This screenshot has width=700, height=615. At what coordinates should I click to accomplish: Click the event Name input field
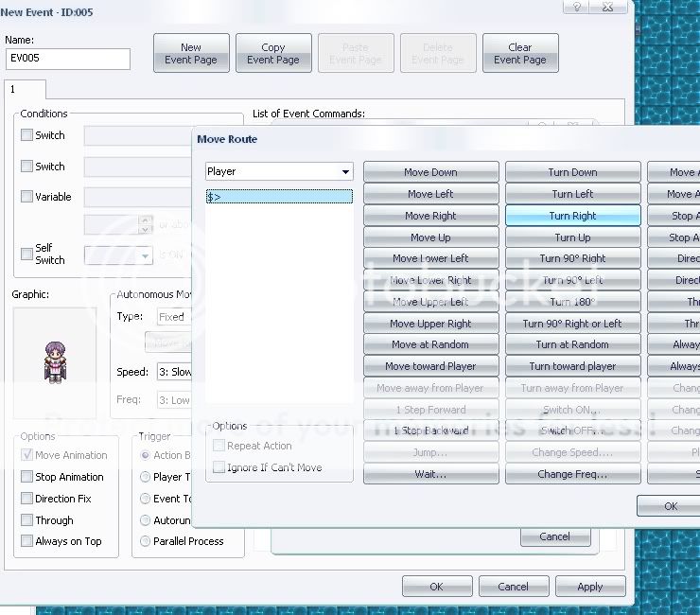(67, 59)
